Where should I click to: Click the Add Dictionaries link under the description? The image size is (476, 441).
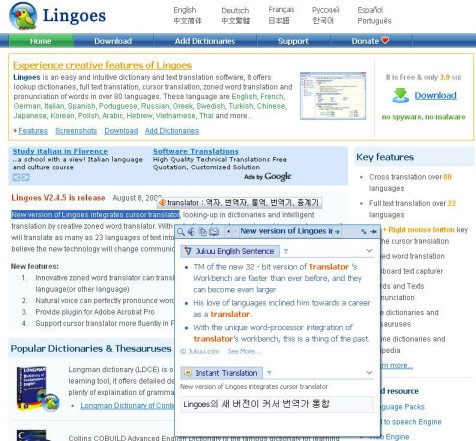(x=172, y=131)
